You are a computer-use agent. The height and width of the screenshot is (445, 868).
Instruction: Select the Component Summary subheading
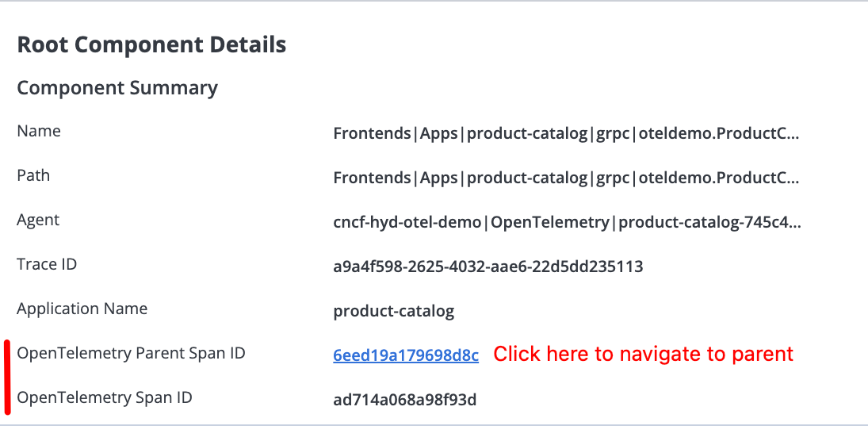click(117, 88)
